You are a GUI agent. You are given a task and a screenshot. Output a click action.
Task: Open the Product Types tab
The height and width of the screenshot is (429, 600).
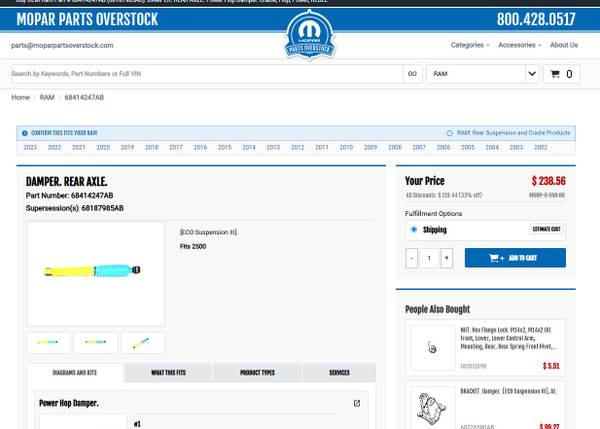(257, 373)
